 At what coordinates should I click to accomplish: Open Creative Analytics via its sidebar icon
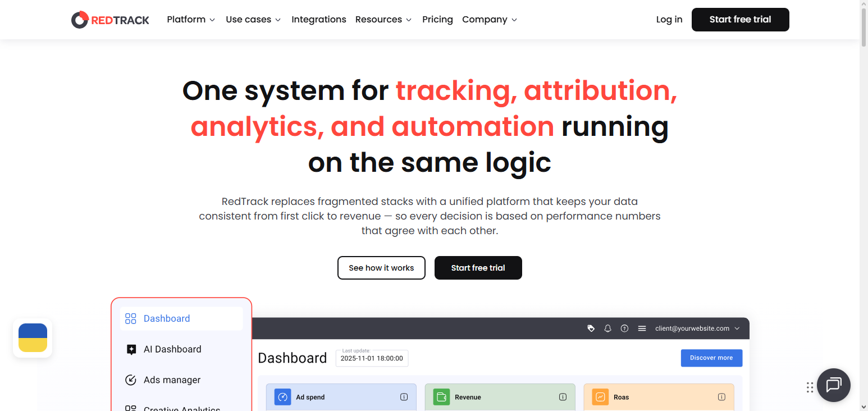131,408
